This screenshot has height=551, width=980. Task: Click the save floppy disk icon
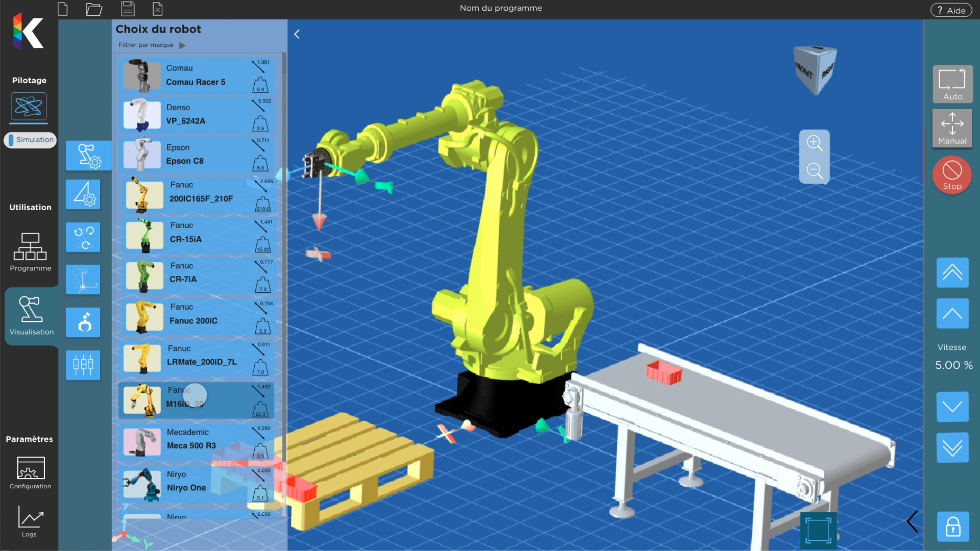click(128, 9)
